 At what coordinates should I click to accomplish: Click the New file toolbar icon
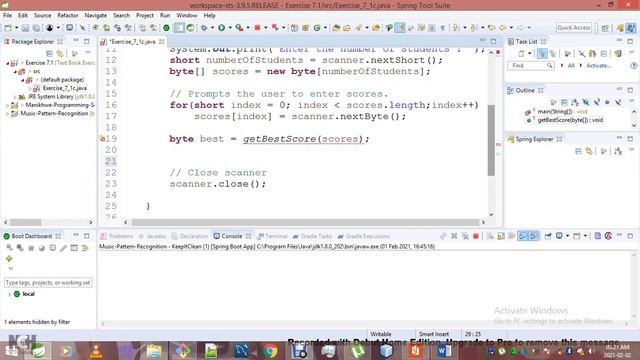pos(8,28)
